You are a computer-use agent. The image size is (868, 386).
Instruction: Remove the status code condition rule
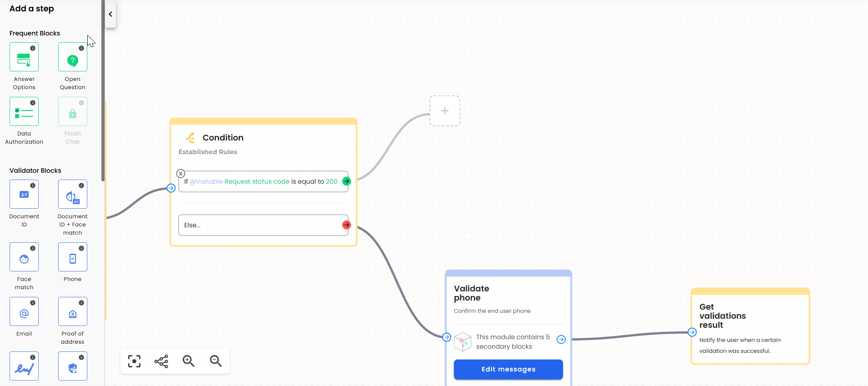tap(181, 174)
